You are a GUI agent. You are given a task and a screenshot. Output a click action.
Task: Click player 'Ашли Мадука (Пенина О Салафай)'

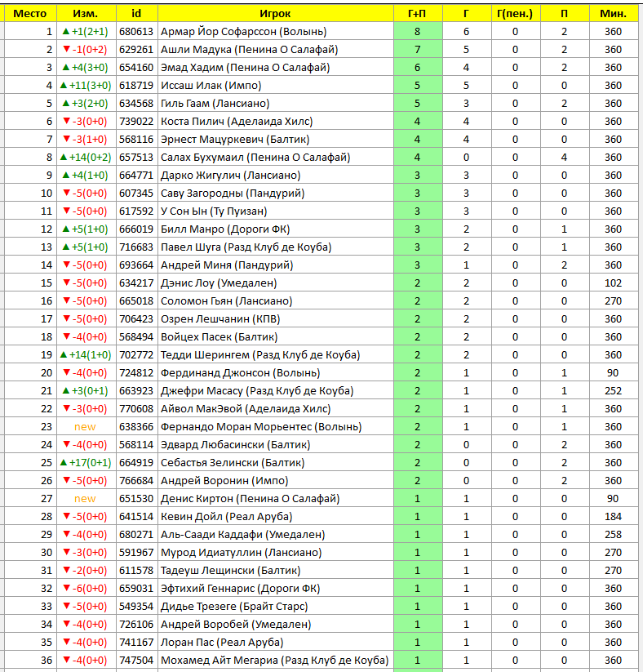click(x=276, y=49)
